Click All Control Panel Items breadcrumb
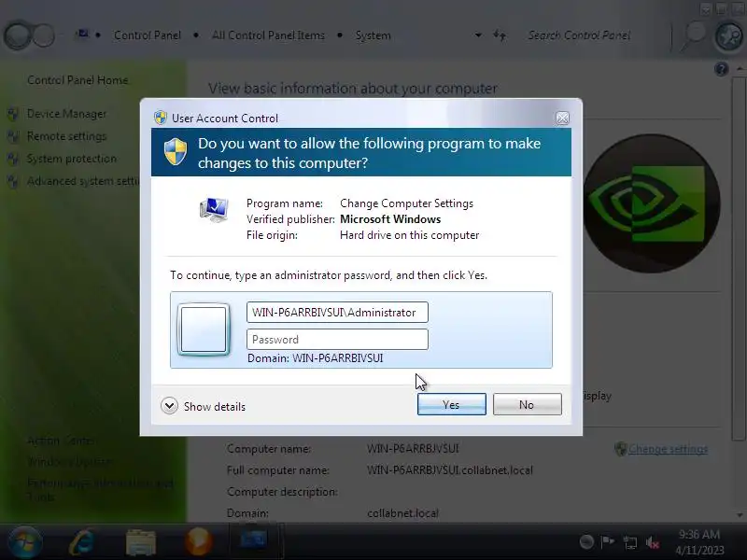The width and height of the screenshot is (747, 560). click(x=268, y=35)
